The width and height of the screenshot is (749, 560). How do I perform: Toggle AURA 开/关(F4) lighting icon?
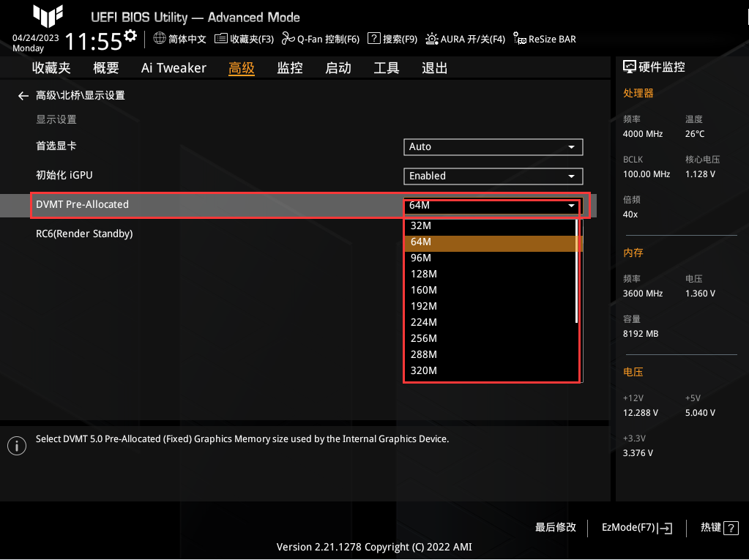click(x=432, y=39)
